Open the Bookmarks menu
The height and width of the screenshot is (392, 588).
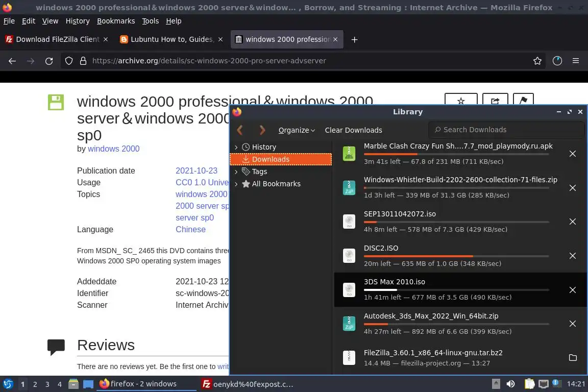pyautogui.click(x=116, y=21)
